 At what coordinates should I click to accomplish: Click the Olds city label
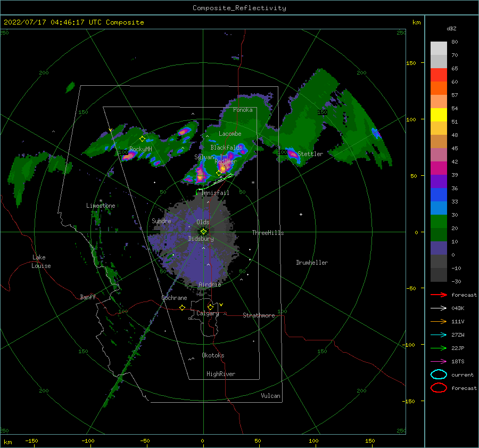click(x=203, y=222)
